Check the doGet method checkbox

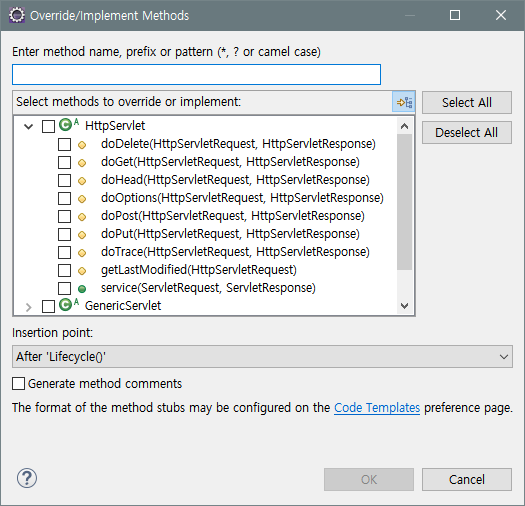coord(64,162)
